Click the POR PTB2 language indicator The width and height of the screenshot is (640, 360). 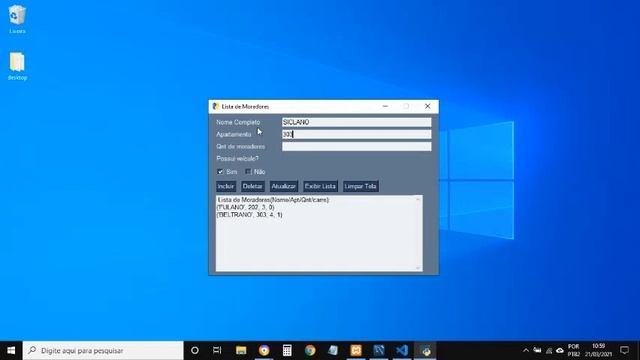(573, 350)
